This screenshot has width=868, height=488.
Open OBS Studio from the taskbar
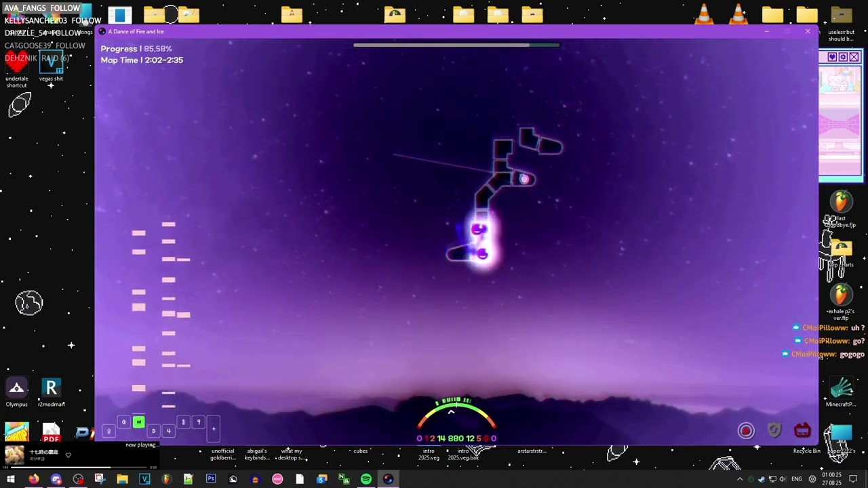click(78, 479)
